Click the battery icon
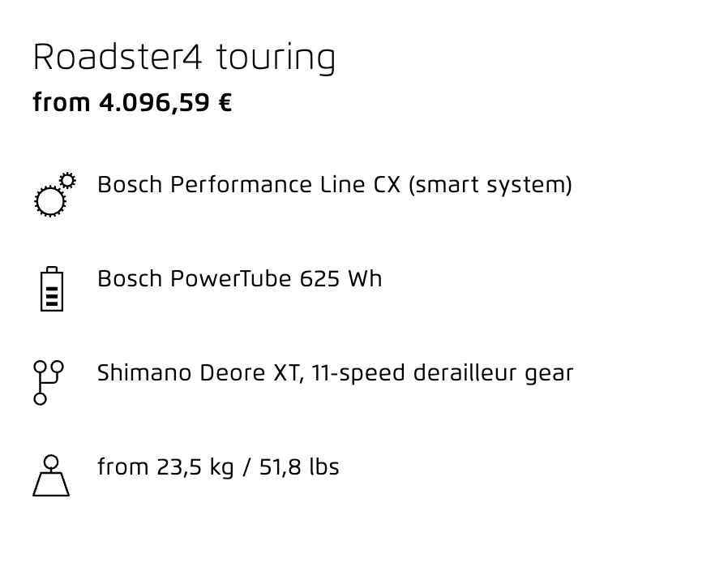The width and height of the screenshot is (728, 563). [x=52, y=289]
